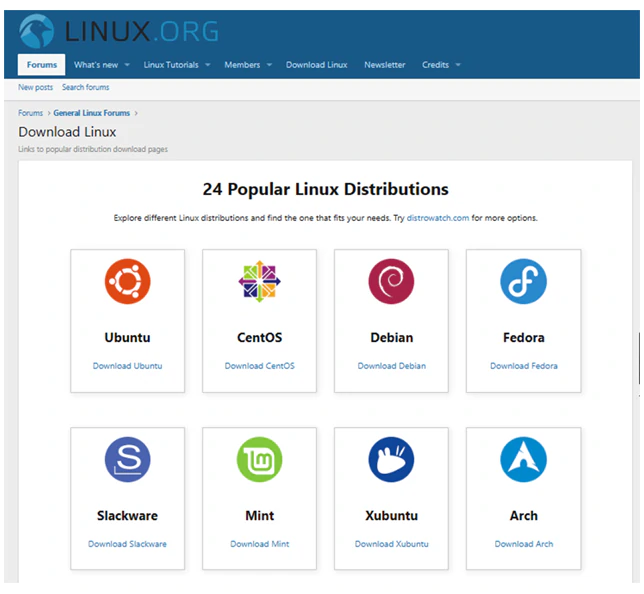Click the Slackware logo icon

(127, 459)
